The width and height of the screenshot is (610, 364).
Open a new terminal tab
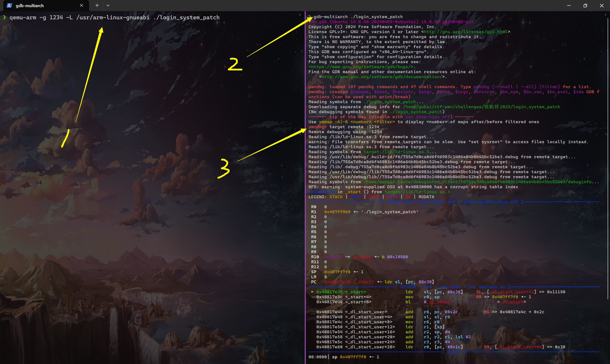click(97, 5)
